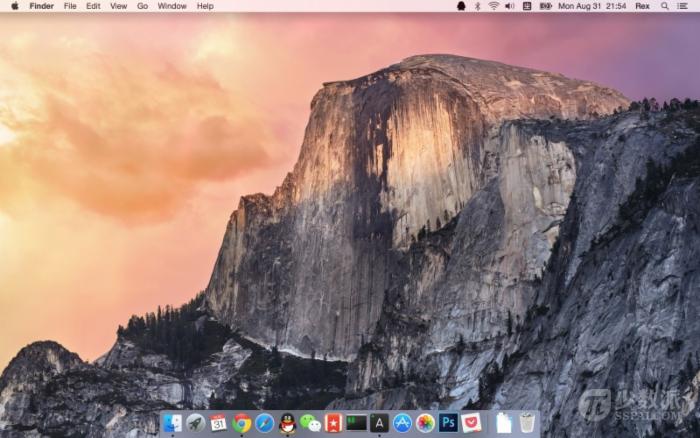Open the volume control in menu bar
700x438 pixels.
pyautogui.click(x=509, y=6)
